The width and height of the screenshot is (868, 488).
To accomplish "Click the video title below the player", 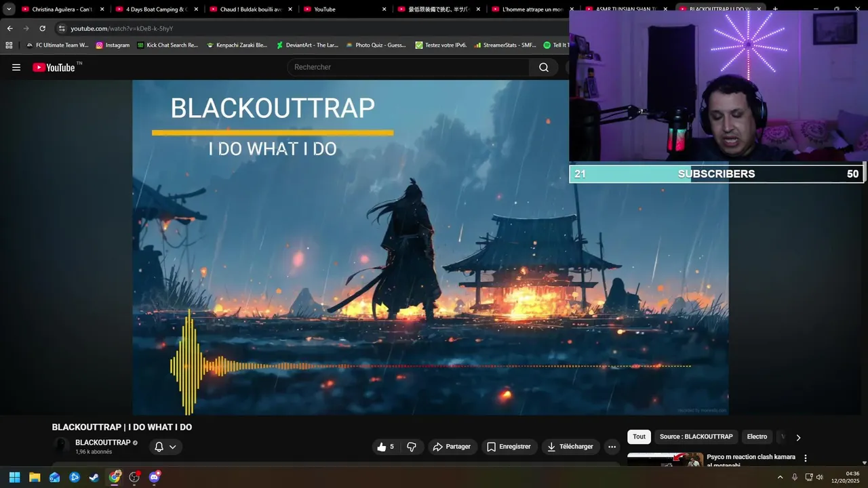I will point(122,427).
